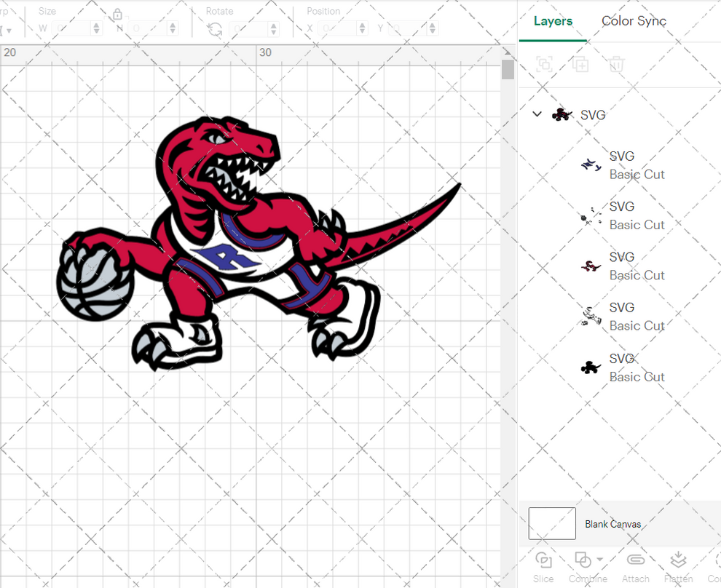721x588 pixels.
Task: Toggle the size aspect ratio lock
Action: pyautogui.click(x=118, y=13)
